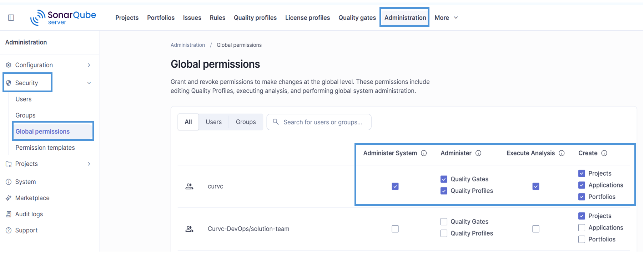
Task: Click the Marketplace sparkle icon
Action: pyautogui.click(x=9, y=198)
